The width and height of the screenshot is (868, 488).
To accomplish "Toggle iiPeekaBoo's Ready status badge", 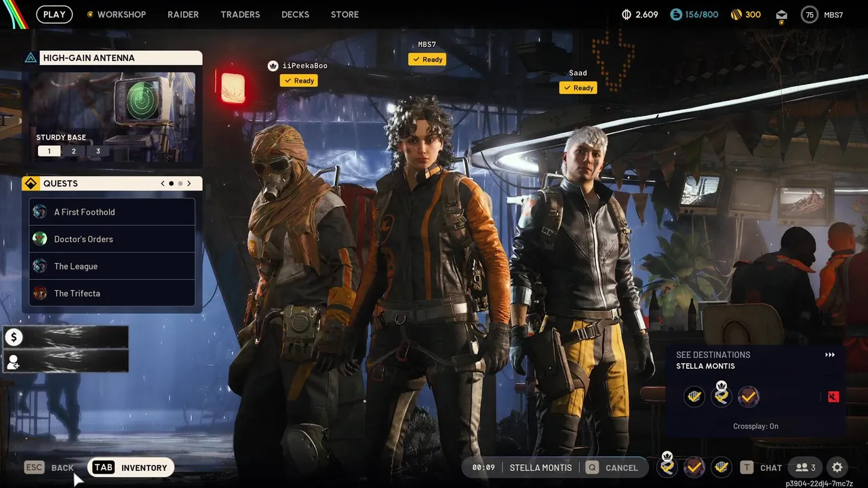I will [x=299, y=81].
